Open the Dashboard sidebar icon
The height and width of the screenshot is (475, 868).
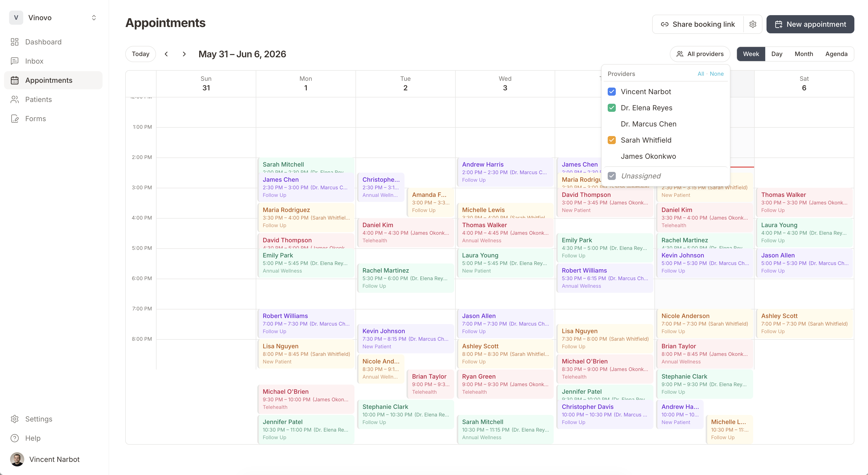coord(14,42)
